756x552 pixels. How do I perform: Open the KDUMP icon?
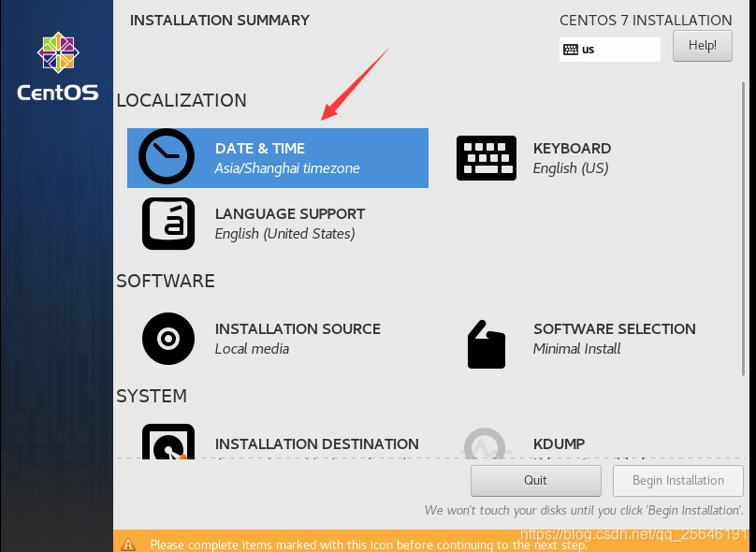pos(485,443)
